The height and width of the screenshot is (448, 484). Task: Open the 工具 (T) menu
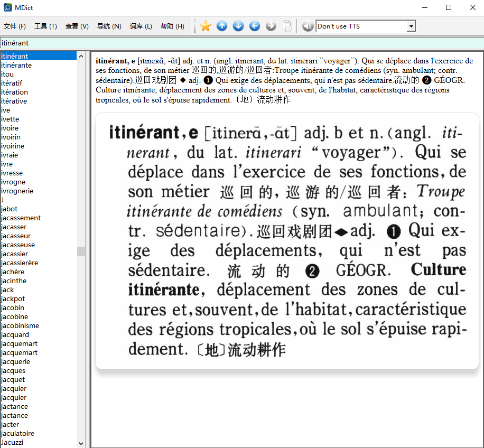click(x=45, y=26)
